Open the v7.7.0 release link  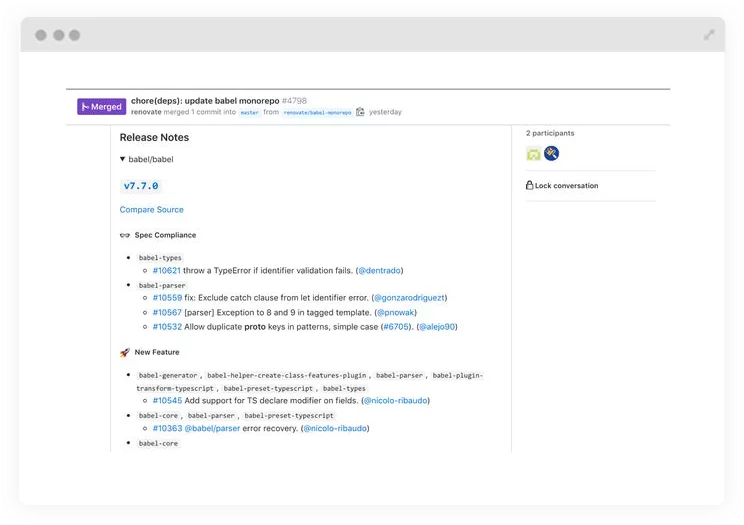click(x=141, y=186)
